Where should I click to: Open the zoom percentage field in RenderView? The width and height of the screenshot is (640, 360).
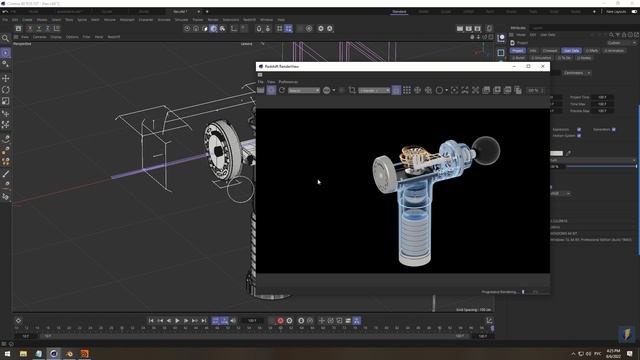coord(535,90)
